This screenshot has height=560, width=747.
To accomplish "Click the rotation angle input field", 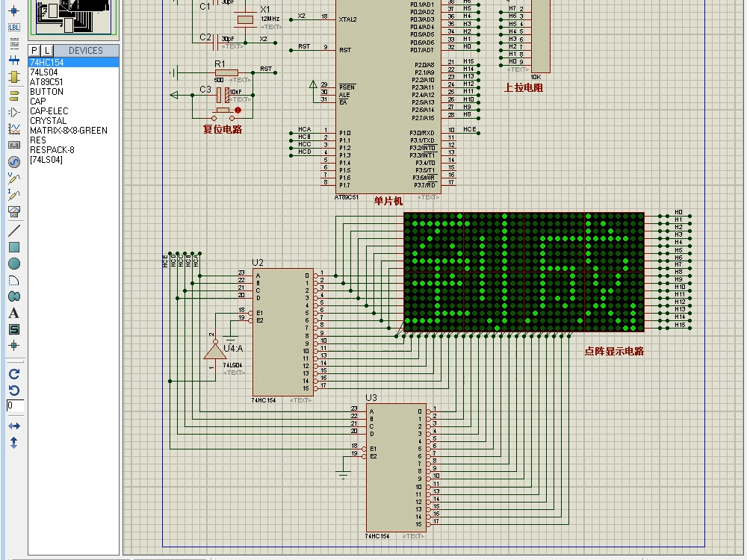I will [x=15, y=405].
